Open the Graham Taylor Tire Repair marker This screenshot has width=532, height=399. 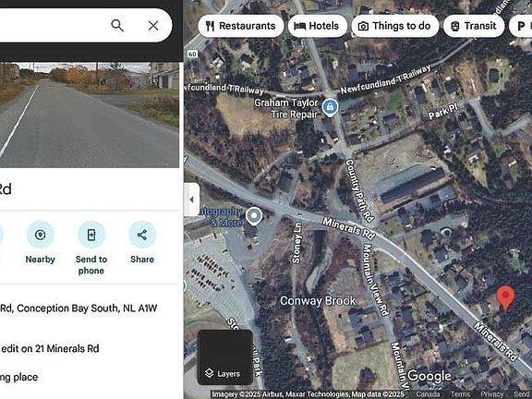(x=330, y=108)
